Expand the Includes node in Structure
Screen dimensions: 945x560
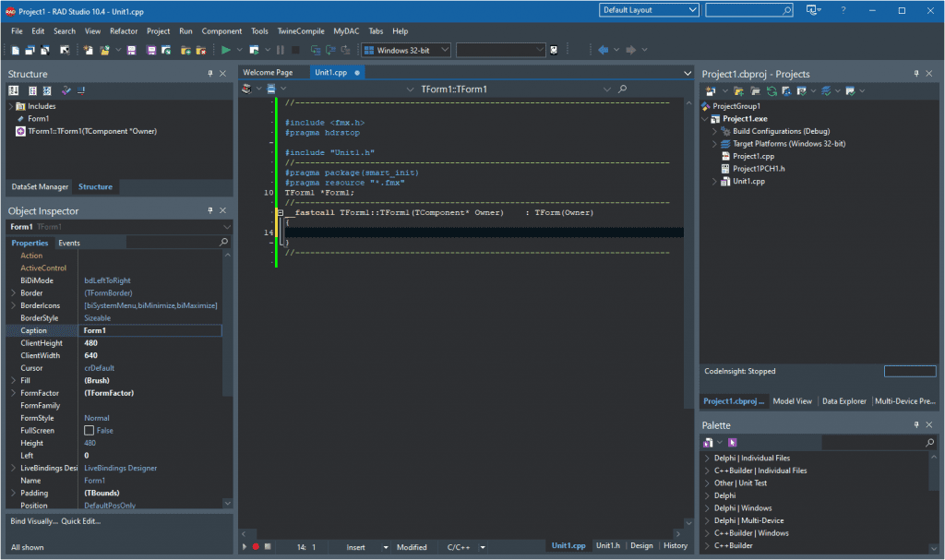pos(11,106)
